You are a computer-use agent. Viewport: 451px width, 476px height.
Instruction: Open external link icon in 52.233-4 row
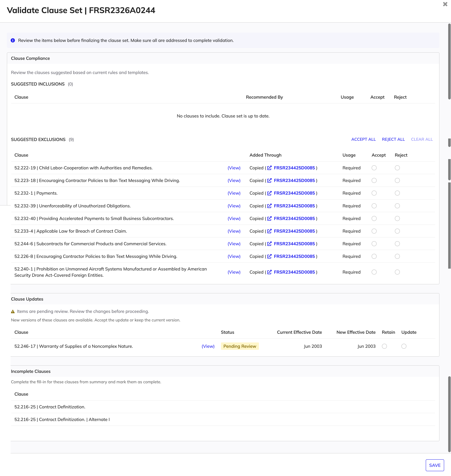[269, 231]
